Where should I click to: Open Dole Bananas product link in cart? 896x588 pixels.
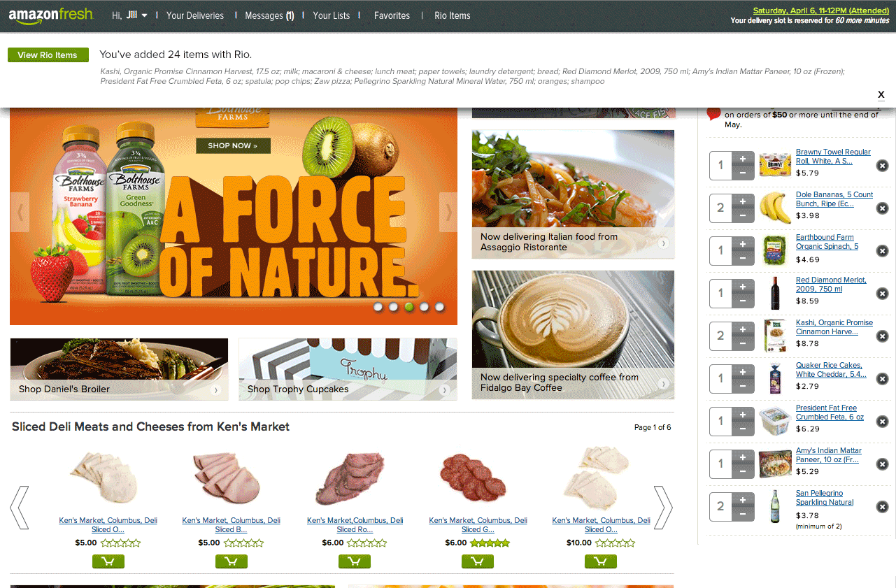pyautogui.click(x=834, y=199)
